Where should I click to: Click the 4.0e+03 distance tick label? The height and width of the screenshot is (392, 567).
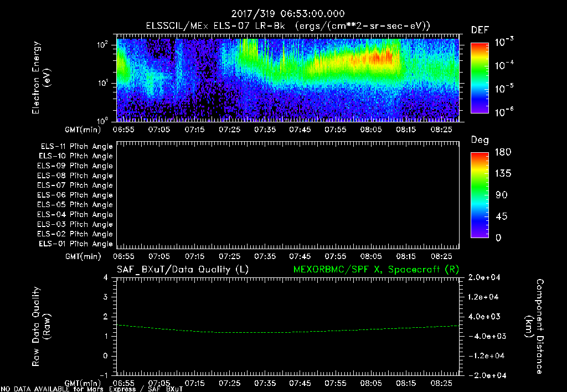484,316
